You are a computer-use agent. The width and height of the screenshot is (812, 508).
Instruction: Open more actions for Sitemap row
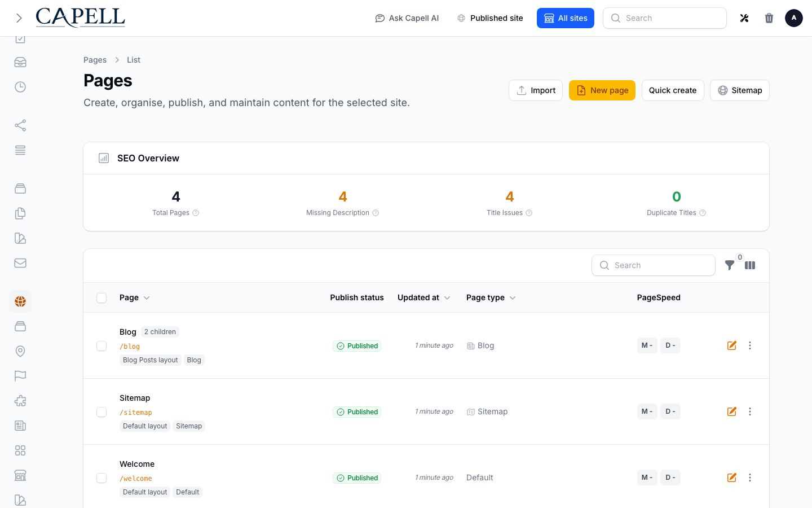750,411
